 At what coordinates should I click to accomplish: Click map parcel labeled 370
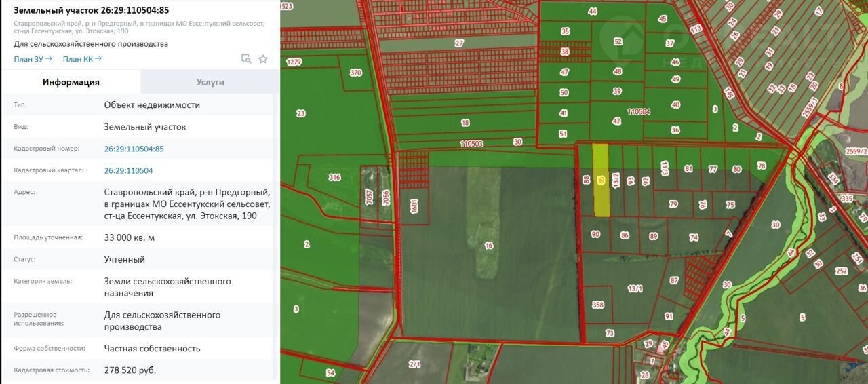point(355,73)
